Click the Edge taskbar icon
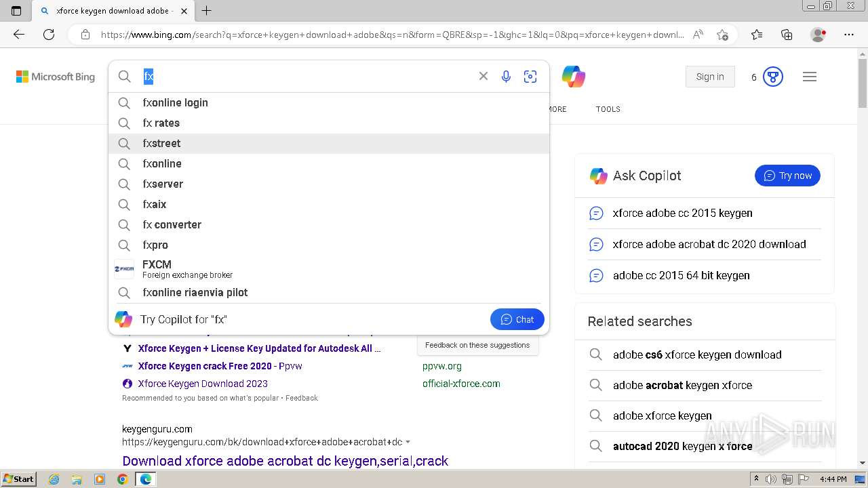Screen dimensions: 868x488 [145, 479]
